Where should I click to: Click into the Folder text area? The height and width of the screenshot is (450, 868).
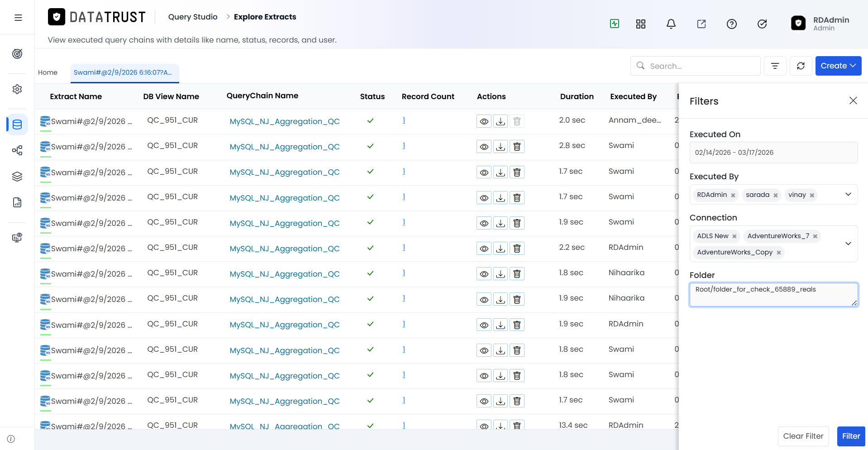point(773,295)
